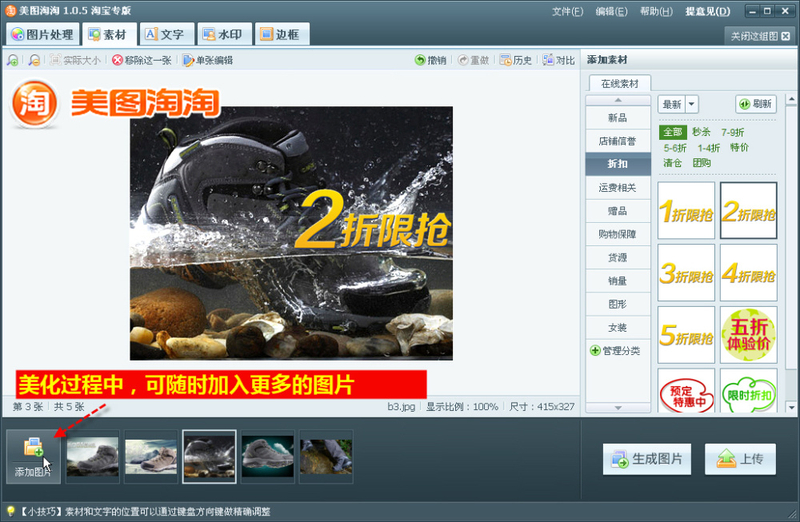The width and height of the screenshot is (800, 522).
Task: Add the 3折限抢 sticker
Action: (x=686, y=272)
